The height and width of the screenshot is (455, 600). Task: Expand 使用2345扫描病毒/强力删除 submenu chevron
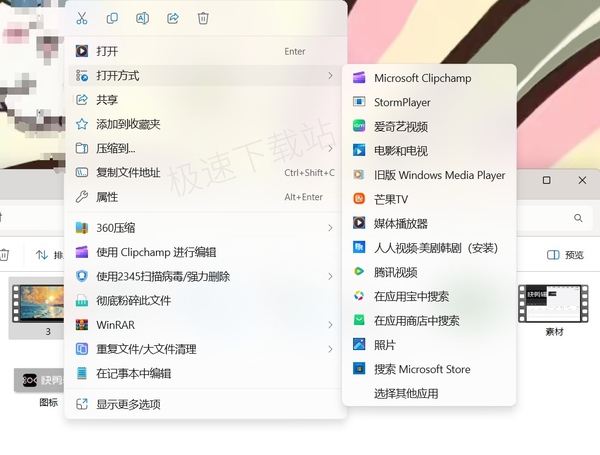pyautogui.click(x=330, y=276)
